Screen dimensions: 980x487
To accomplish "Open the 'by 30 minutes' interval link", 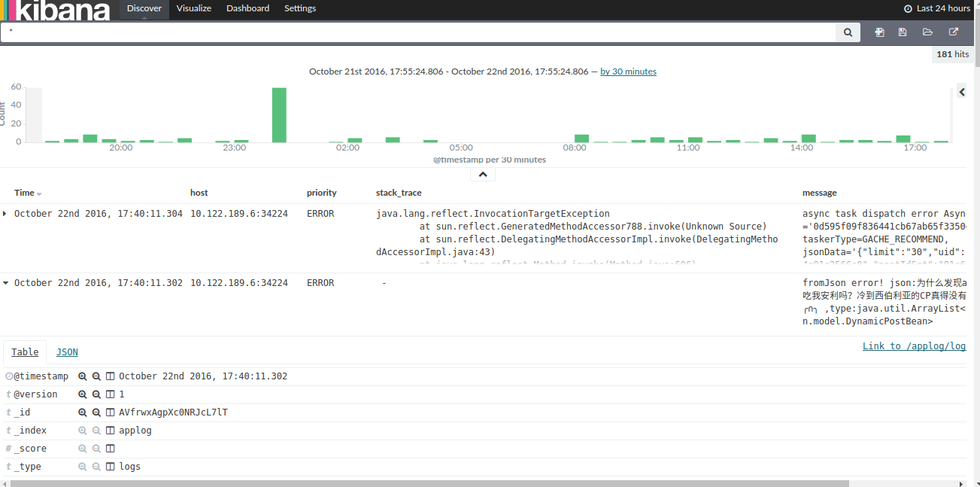I will [628, 72].
